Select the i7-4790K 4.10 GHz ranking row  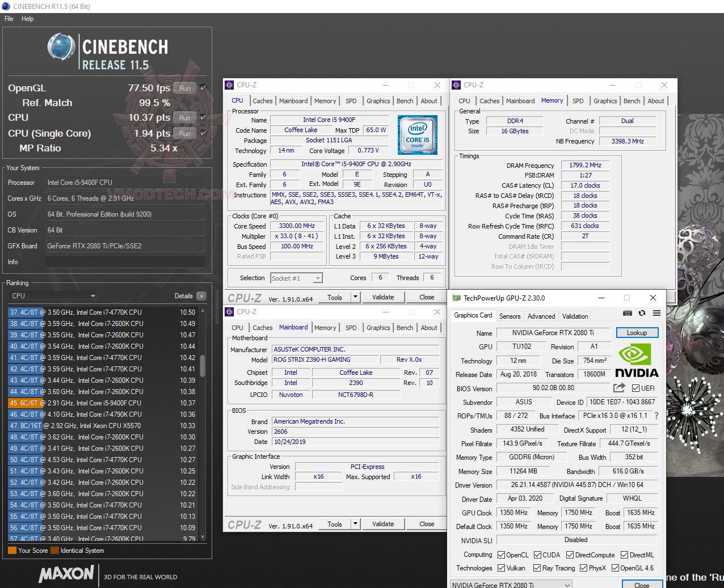click(102, 414)
